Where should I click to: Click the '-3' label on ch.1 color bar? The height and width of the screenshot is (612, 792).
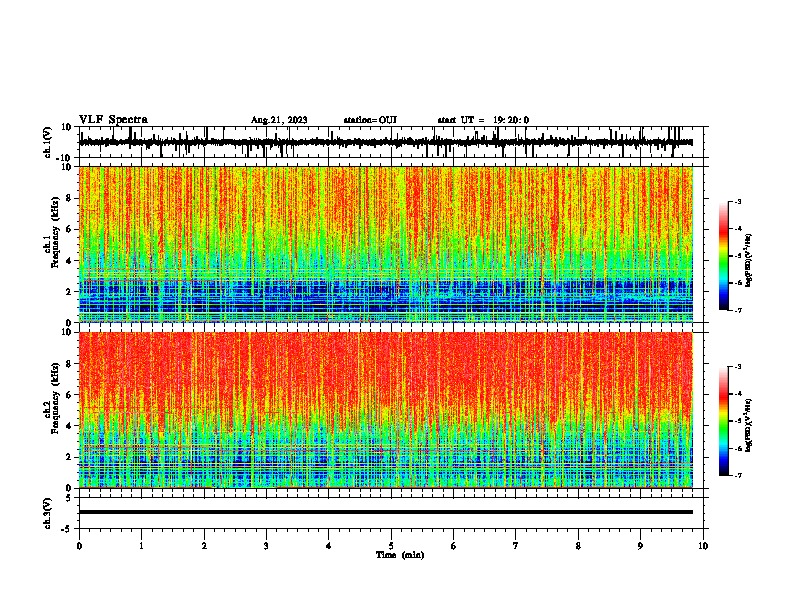coord(738,202)
